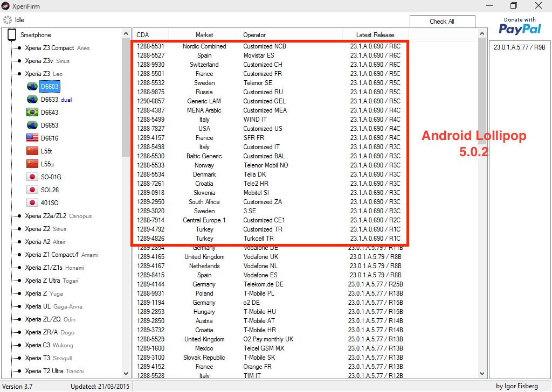Select the Telekom.de DE firmware row

pos(271,284)
